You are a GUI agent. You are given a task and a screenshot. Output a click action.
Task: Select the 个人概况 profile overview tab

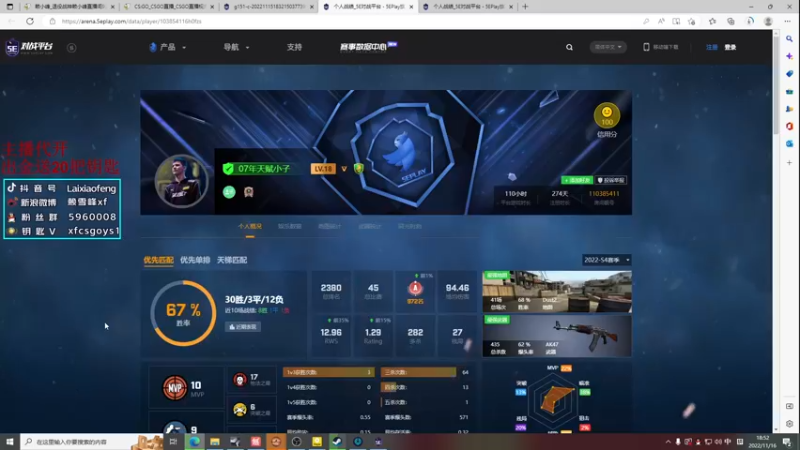click(249, 227)
